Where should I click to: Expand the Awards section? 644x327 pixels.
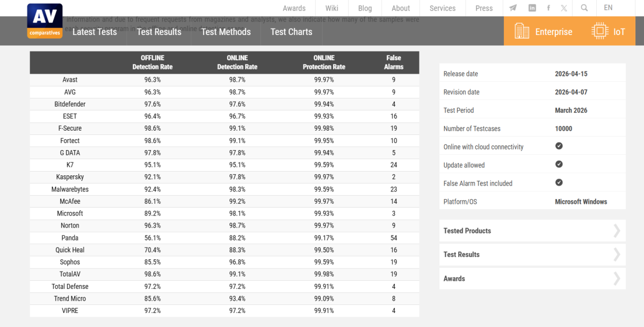(x=532, y=278)
